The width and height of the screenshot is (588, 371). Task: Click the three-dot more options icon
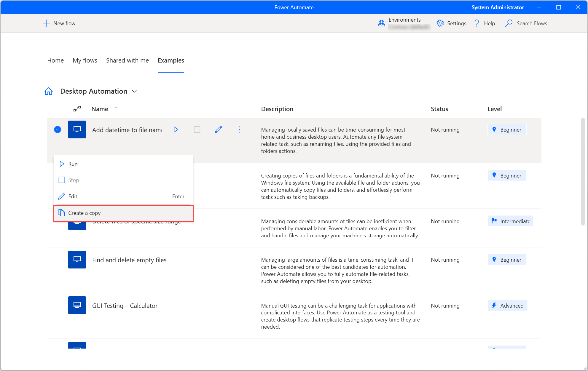coord(240,129)
